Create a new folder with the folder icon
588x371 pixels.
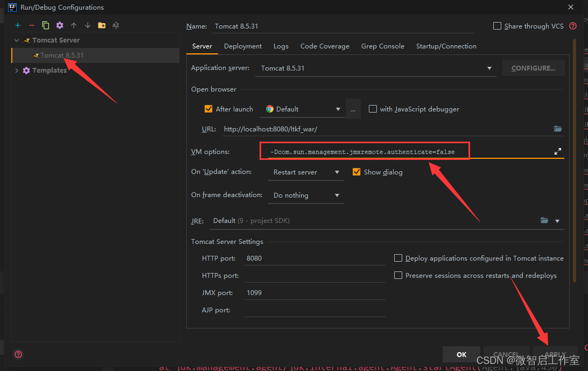[102, 25]
